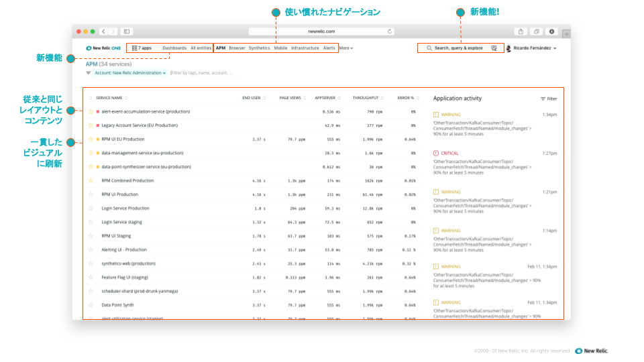
Task: Show all tabs overview icon
Action: (x=537, y=32)
